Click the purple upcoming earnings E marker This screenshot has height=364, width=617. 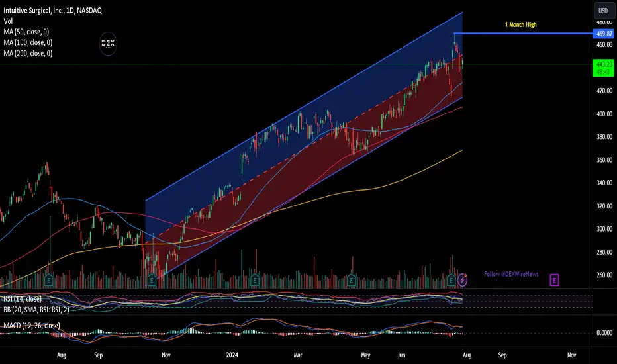click(x=554, y=280)
